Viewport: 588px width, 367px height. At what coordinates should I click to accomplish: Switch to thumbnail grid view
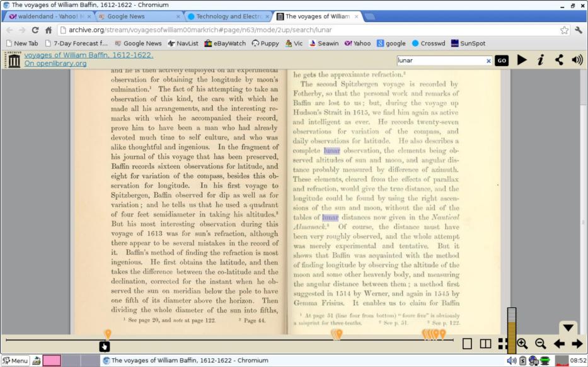coord(502,344)
